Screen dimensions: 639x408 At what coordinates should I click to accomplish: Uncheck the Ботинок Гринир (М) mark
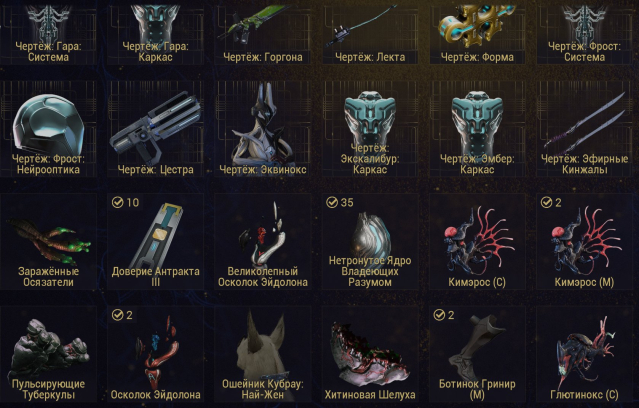click(x=439, y=315)
